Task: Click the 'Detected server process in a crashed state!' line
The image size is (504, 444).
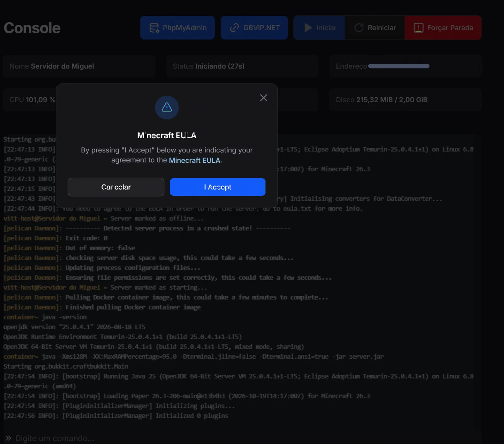Action: point(147,228)
